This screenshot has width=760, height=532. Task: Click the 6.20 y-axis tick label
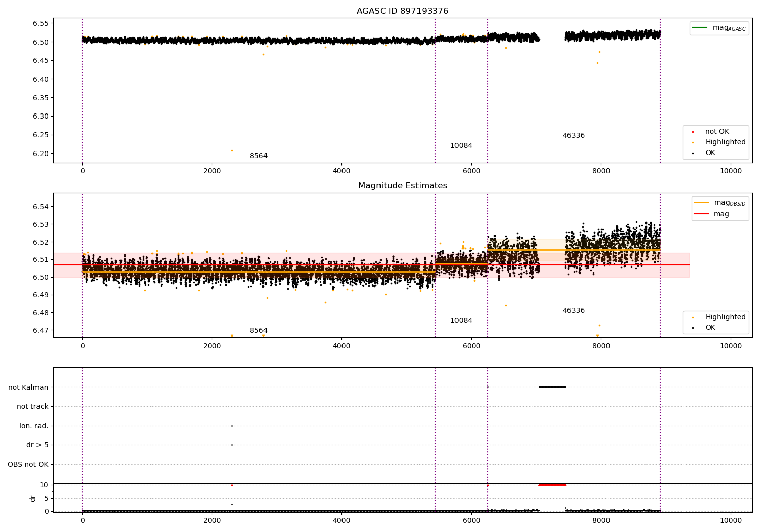tap(41, 154)
